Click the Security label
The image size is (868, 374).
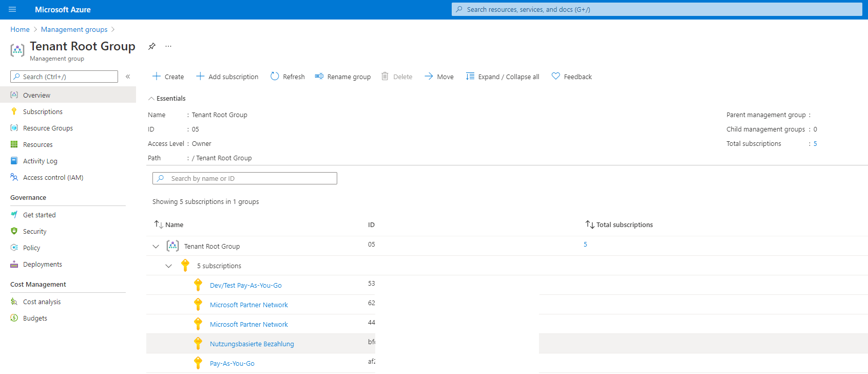pyautogui.click(x=35, y=231)
